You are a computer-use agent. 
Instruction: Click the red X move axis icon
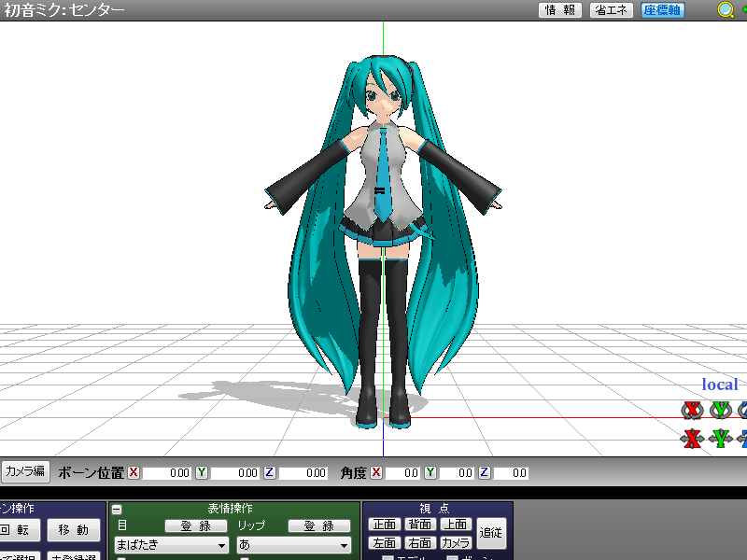point(692,439)
